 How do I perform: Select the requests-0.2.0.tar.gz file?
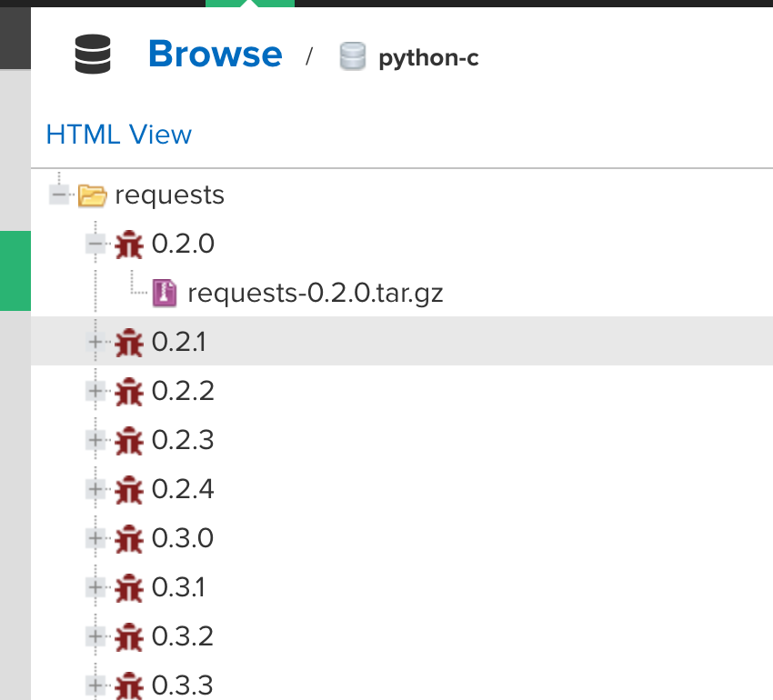316,294
